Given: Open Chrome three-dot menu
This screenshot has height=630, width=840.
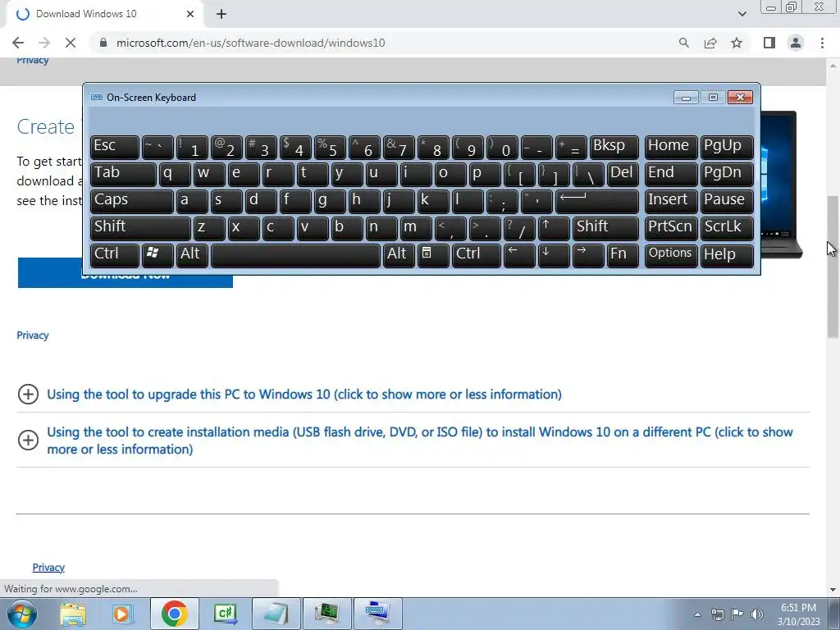Looking at the screenshot, I should [822, 43].
